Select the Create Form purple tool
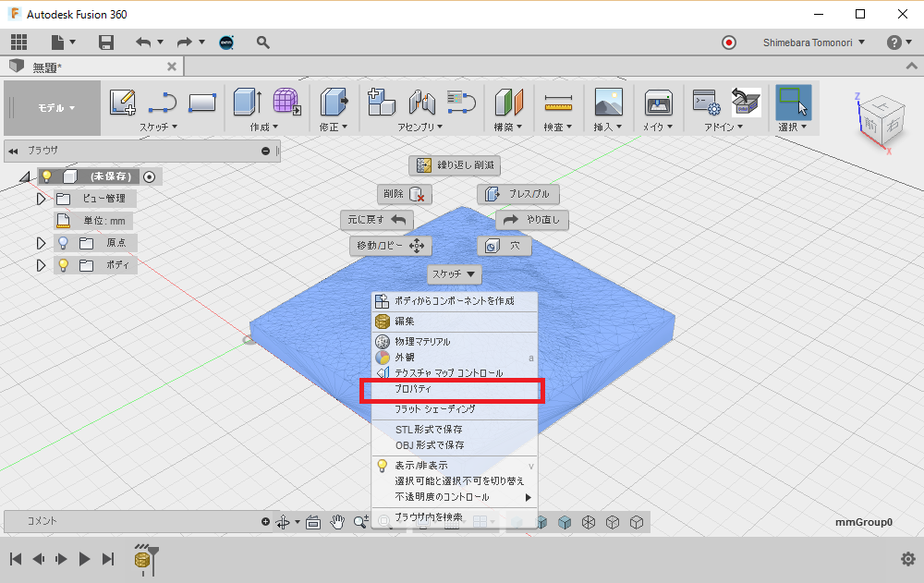 point(287,102)
